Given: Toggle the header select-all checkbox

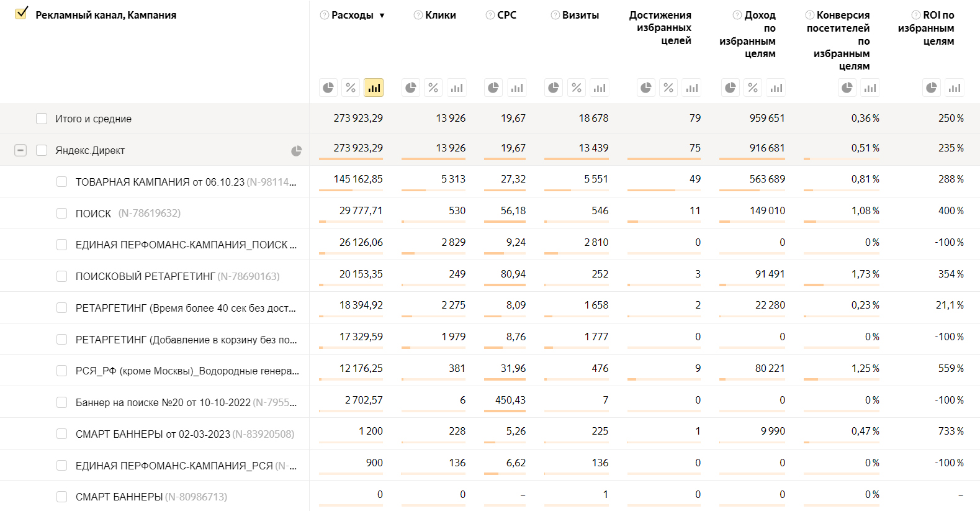Looking at the screenshot, I should (21, 14).
